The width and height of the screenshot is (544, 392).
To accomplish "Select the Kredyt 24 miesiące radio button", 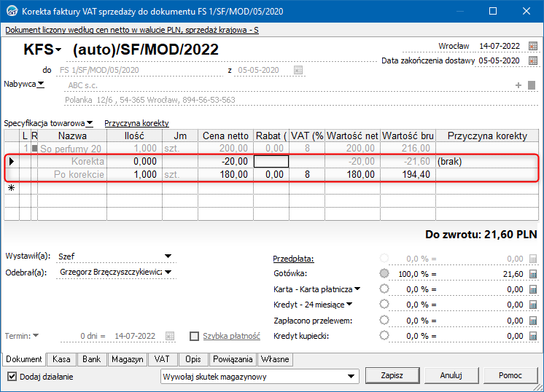I will coord(384,305).
